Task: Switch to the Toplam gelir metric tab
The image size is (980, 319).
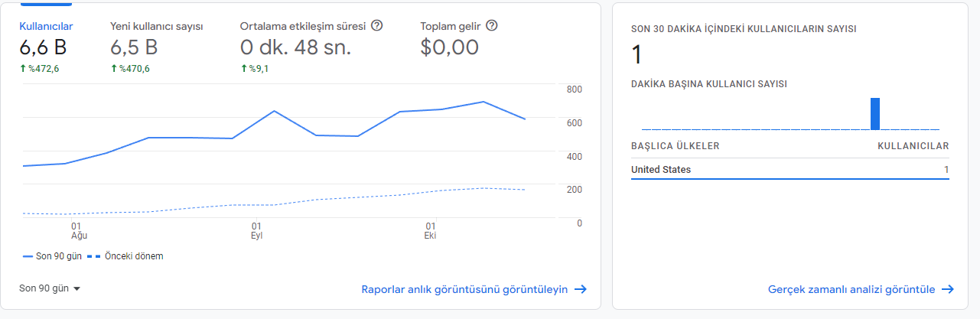Action: (x=451, y=26)
